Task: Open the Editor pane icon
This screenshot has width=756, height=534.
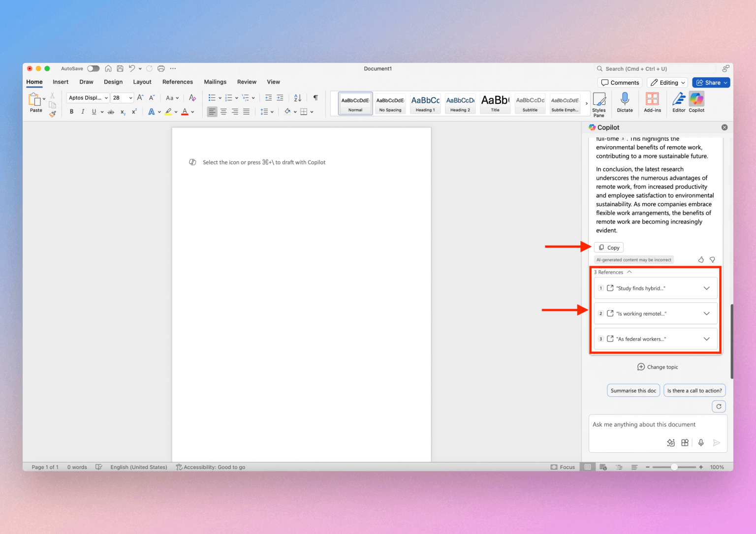Action: (x=678, y=102)
